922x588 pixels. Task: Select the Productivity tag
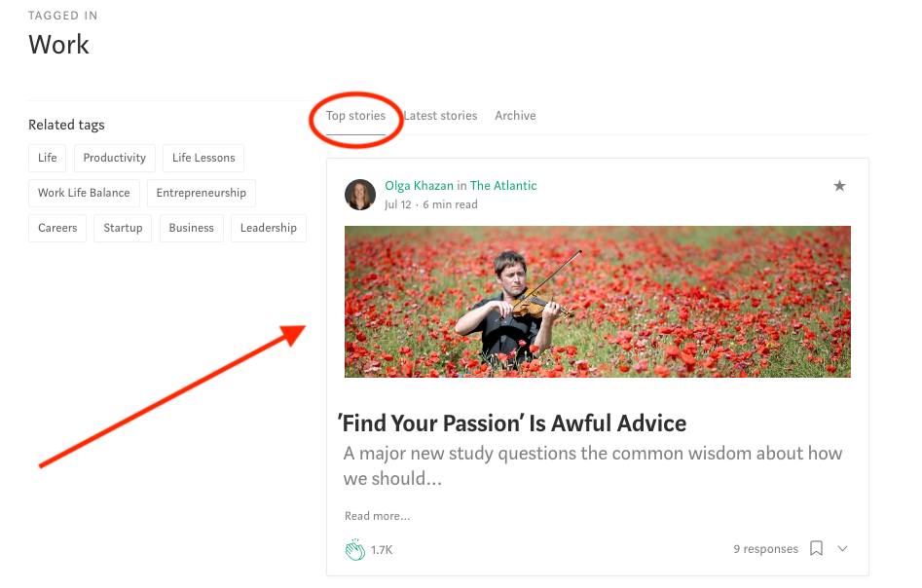(115, 158)
